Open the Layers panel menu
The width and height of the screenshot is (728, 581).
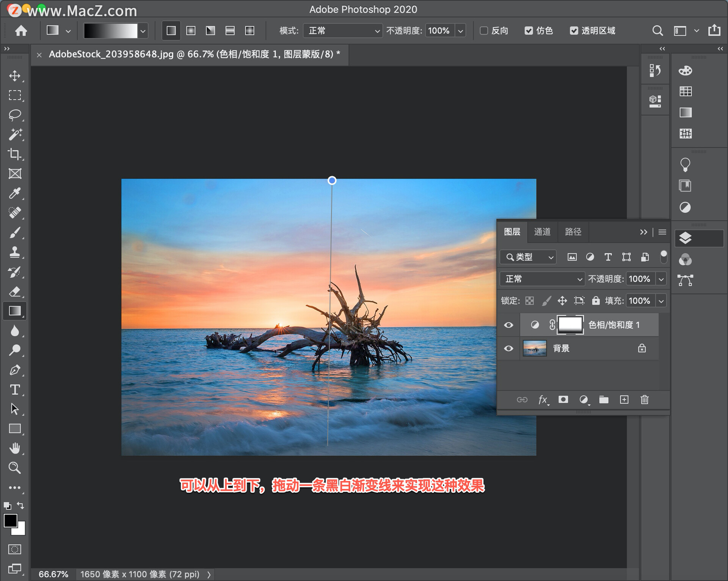(662, 232)
